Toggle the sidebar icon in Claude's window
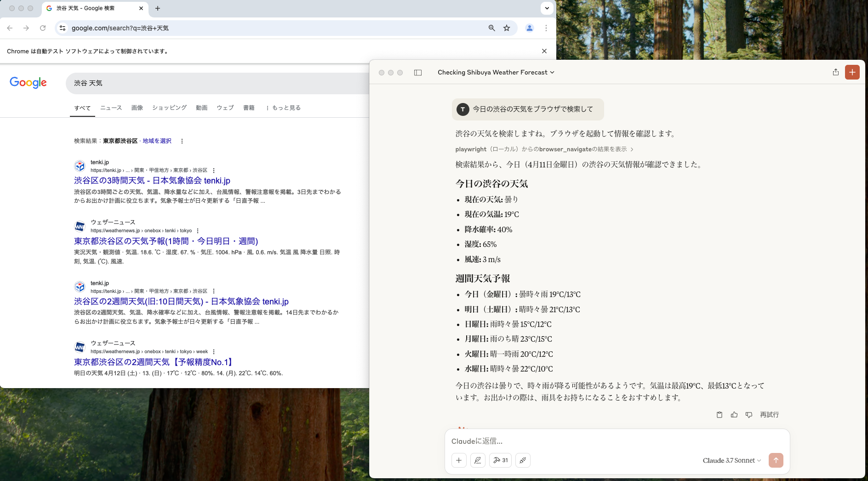The width and height of the screenshot is (868, 481). 417,72
